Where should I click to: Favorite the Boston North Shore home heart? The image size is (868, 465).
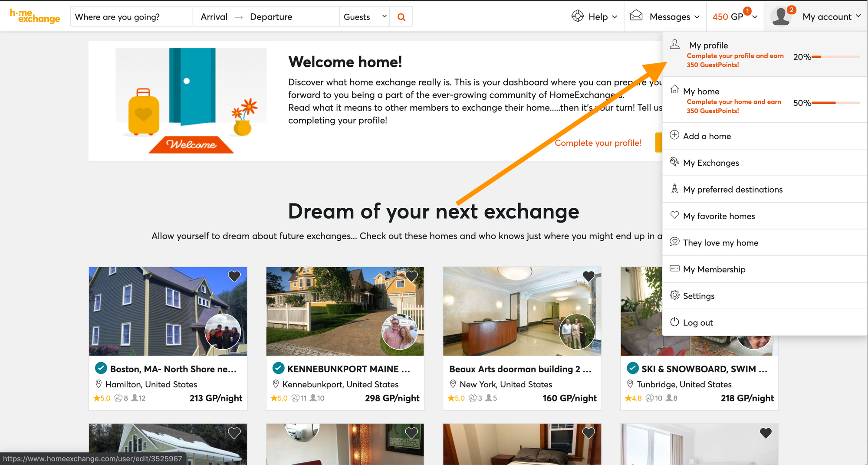coord(234,276)
